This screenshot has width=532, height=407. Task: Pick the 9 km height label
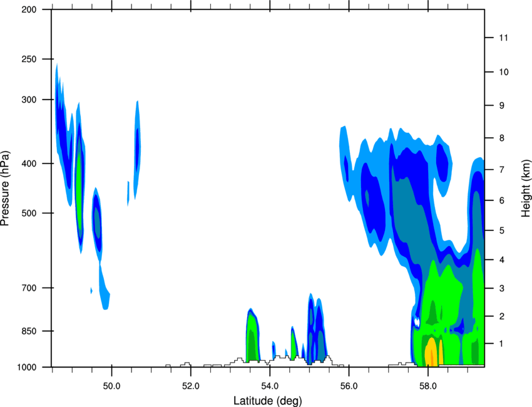tap(501, 106)
